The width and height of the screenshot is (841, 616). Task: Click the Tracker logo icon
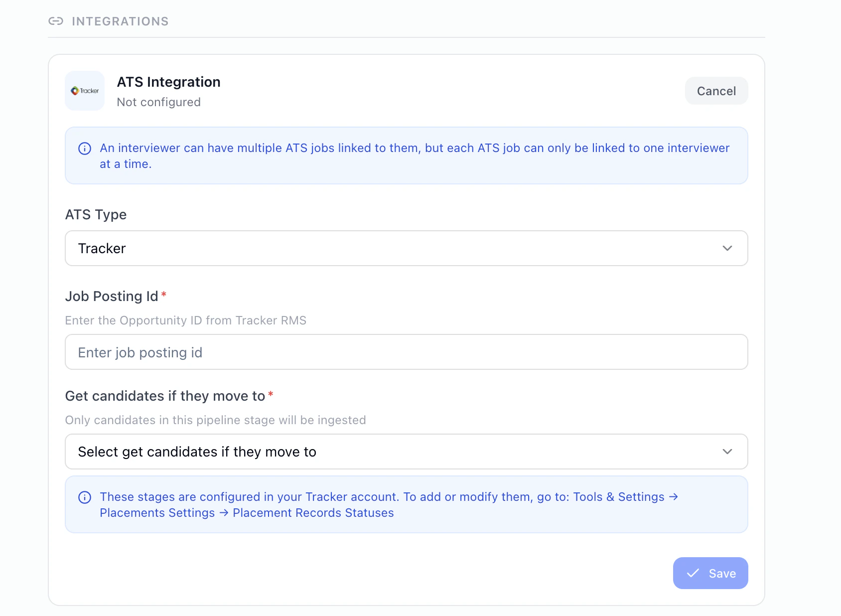[x=85, y=91]
